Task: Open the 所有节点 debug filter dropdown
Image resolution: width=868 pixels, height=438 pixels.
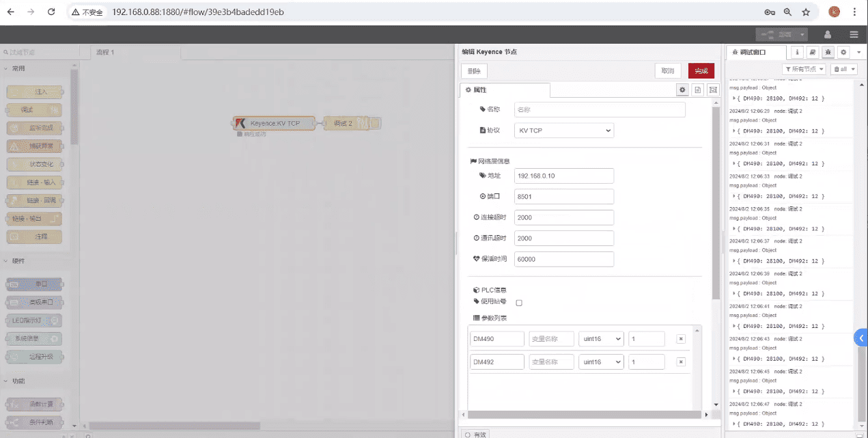Action: 803,68
